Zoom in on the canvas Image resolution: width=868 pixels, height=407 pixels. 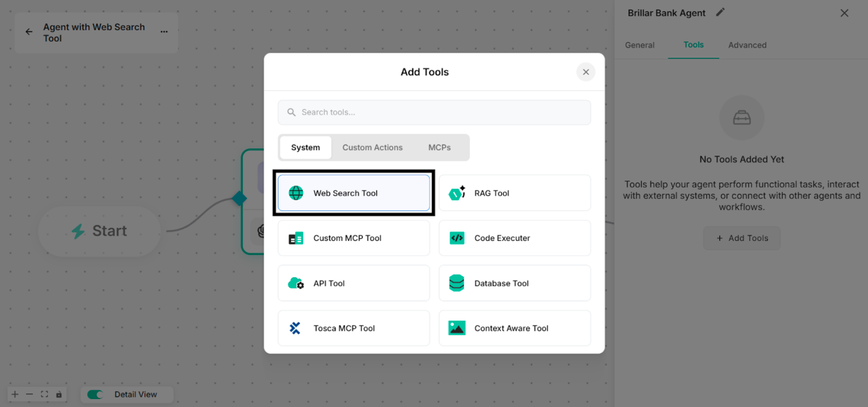15,394
